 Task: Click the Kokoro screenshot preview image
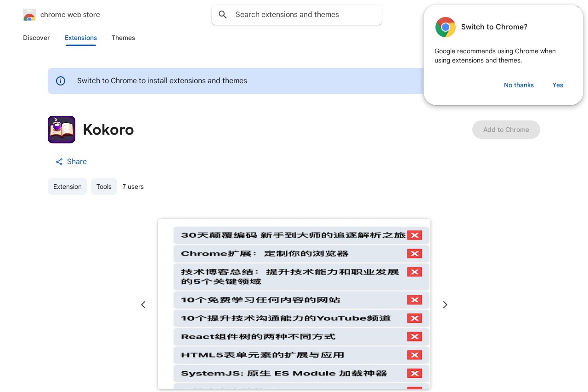click(294, 304)
